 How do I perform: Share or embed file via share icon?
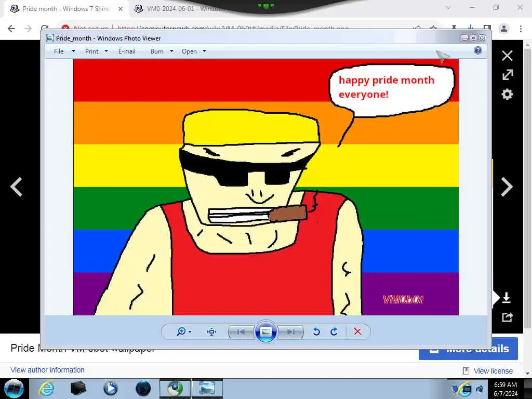pos(507,317)
